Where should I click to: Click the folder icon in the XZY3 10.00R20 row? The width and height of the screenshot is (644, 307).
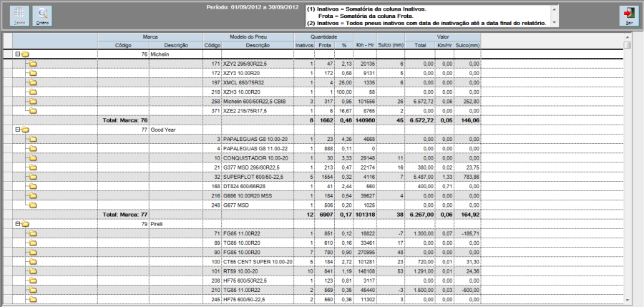(x=33, y=73)
